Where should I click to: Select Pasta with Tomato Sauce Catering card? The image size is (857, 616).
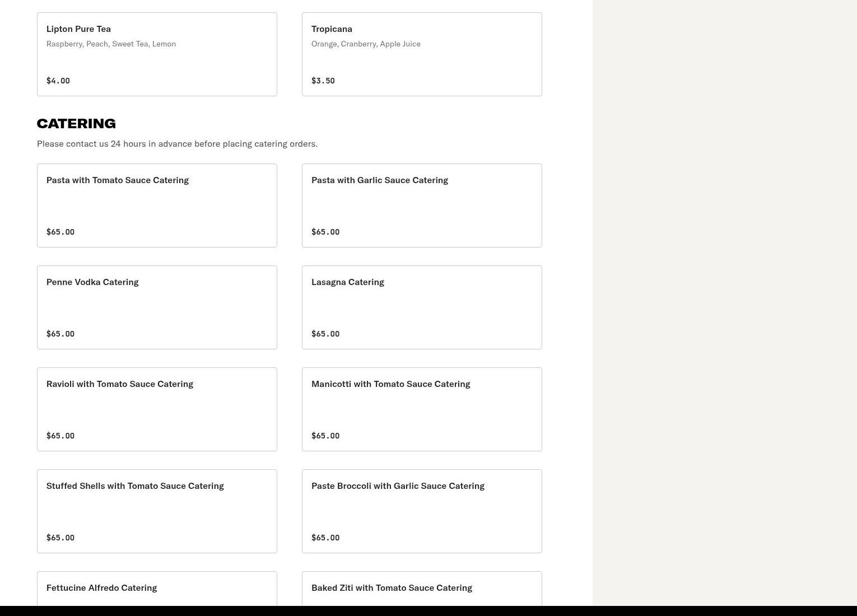pyautogui.click(x=157, y=206)
